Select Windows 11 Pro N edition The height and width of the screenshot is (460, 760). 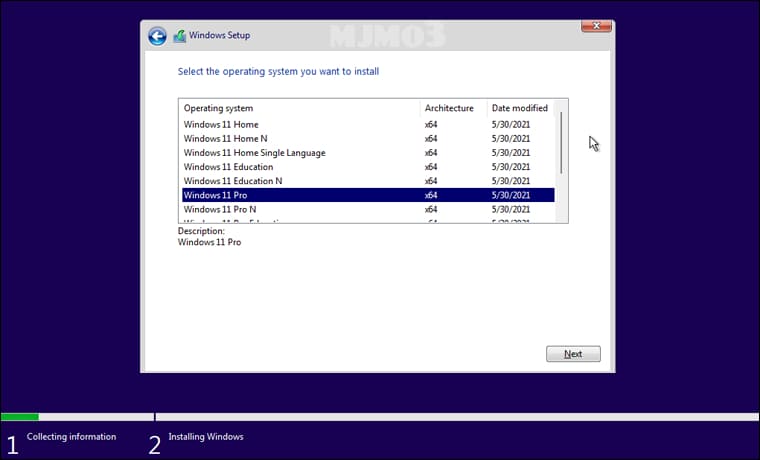point(368,209)
